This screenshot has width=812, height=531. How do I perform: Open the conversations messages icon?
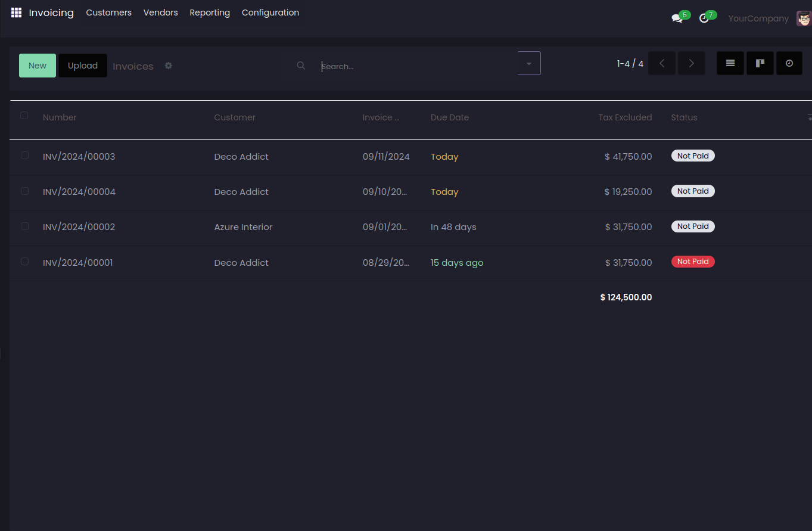[677, 18]
